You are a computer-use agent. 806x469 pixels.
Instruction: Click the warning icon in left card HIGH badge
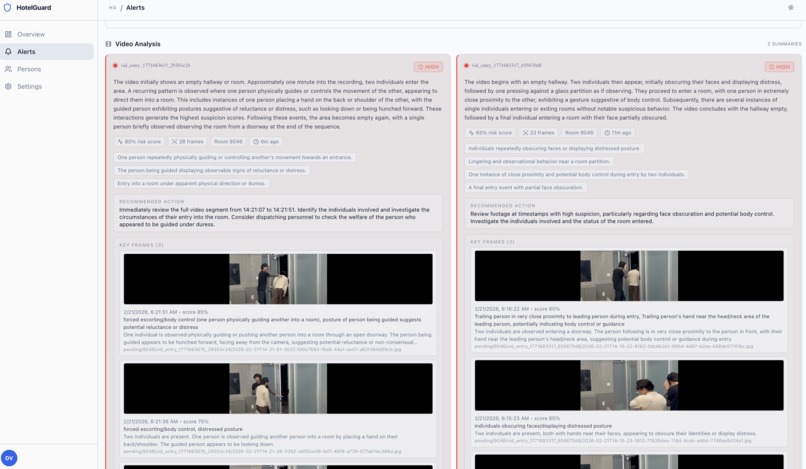coord(420,67)
